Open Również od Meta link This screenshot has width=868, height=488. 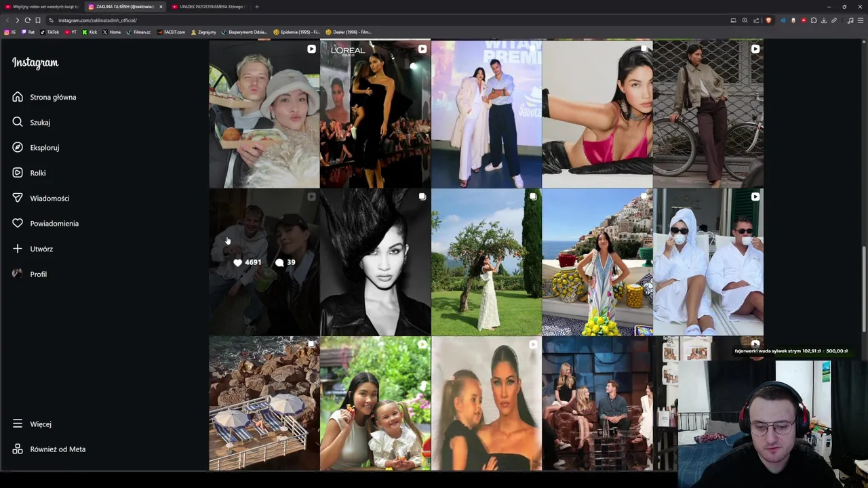coord(49,449)
